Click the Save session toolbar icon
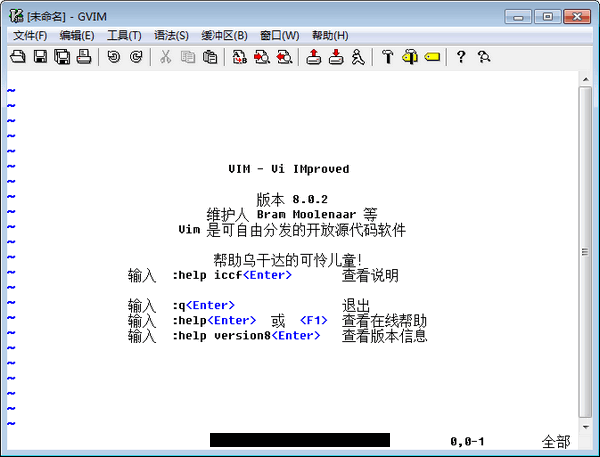The width and height of the screenshot is (600, 457). point(336,57)
